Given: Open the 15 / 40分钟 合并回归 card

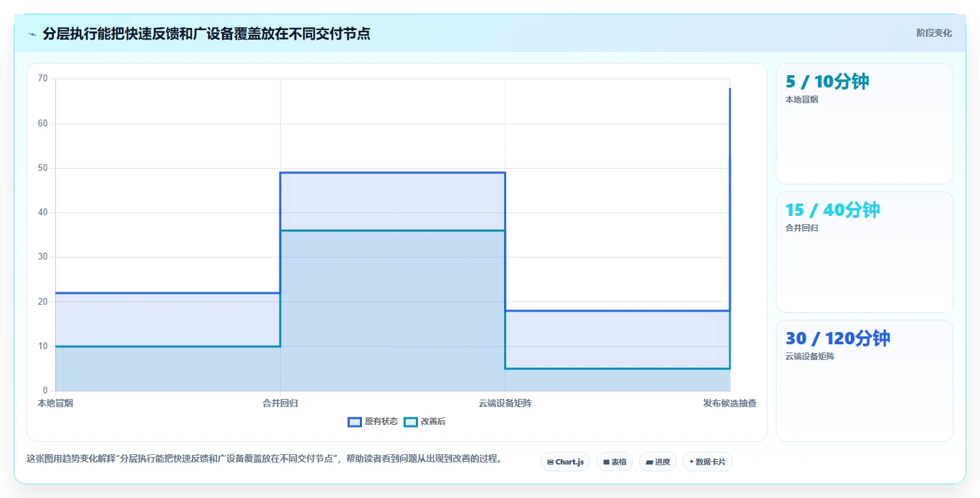Looking at the screenshot, I should click(x=864, y=252).
